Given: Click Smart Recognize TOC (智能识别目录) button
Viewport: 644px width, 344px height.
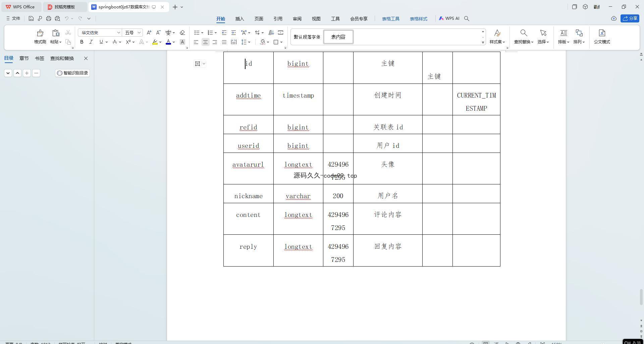Looking at the screenshot, I should (x=72, y=73).
